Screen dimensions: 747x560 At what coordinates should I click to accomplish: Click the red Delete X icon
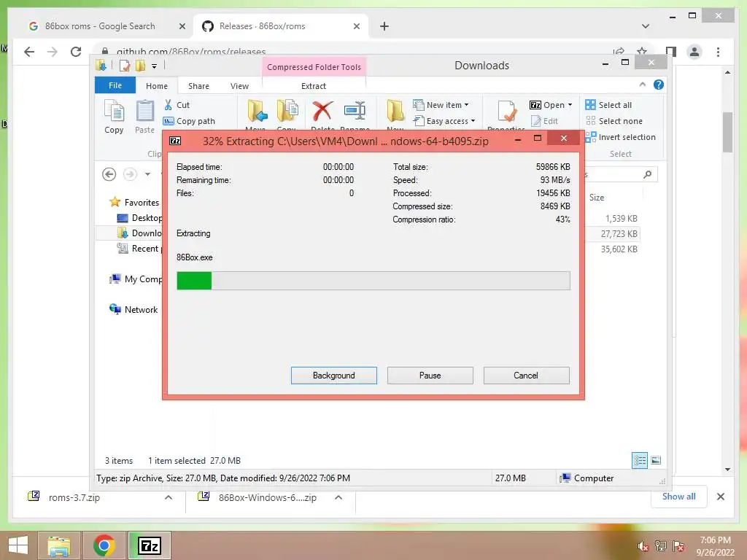coord(322,111)
